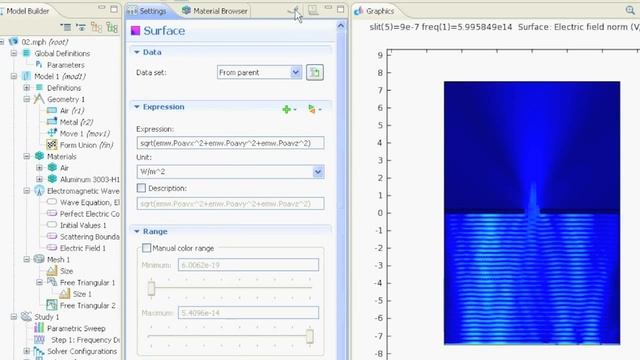Click the Aluminum 3003-H18 material icon
Viewport: 640px width, 360px height.
tap(52, 179)
